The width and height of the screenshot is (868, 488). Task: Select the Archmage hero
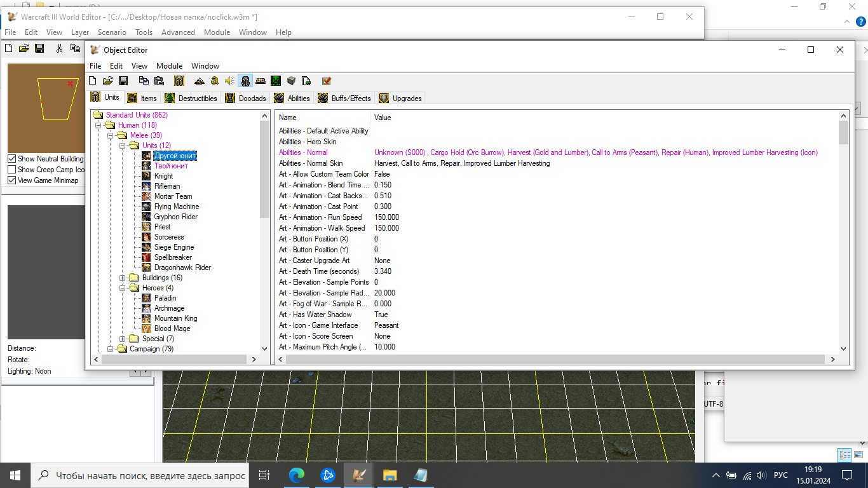point(169,308)
